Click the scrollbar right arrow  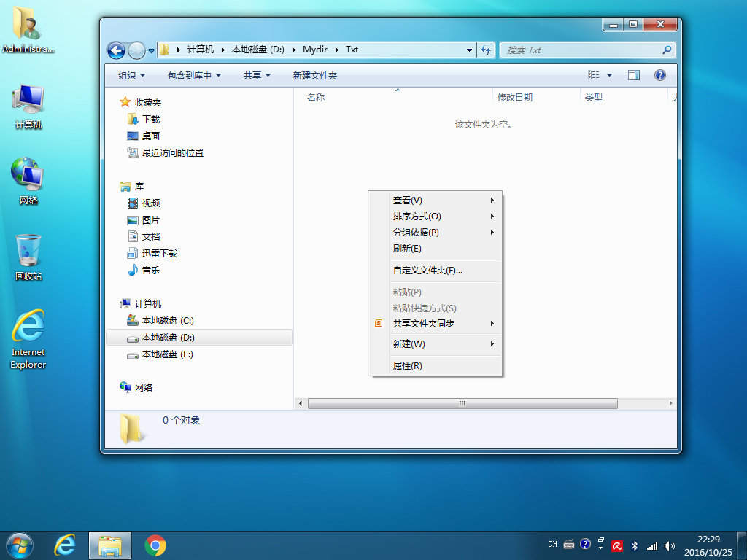[x=670, y=403]
